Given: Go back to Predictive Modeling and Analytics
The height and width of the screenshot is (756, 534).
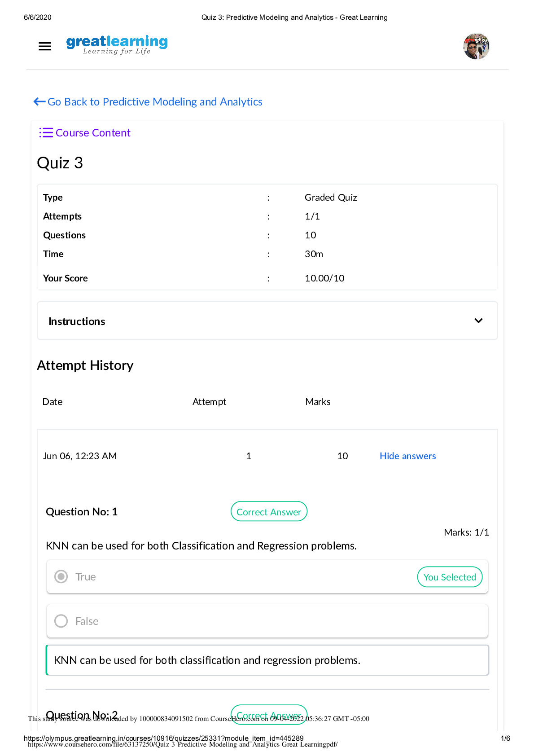Looking at the screenshot, I should tap(155, 102).
